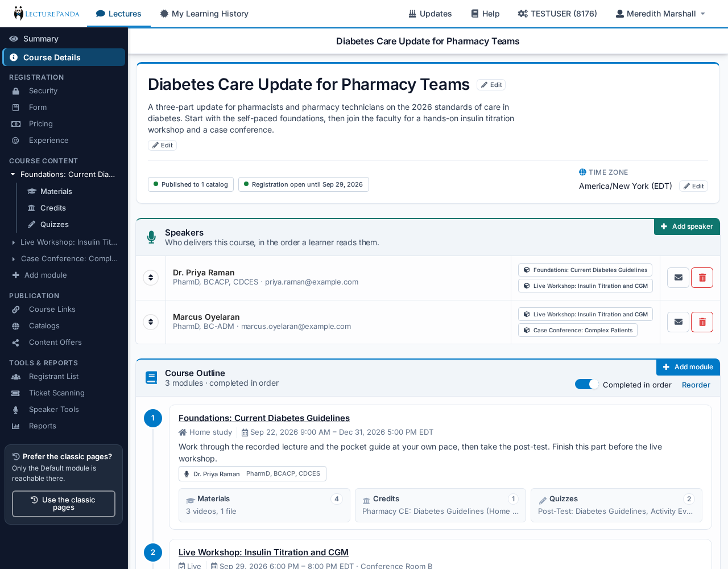Edit the time zone setting

click(693, 186)
